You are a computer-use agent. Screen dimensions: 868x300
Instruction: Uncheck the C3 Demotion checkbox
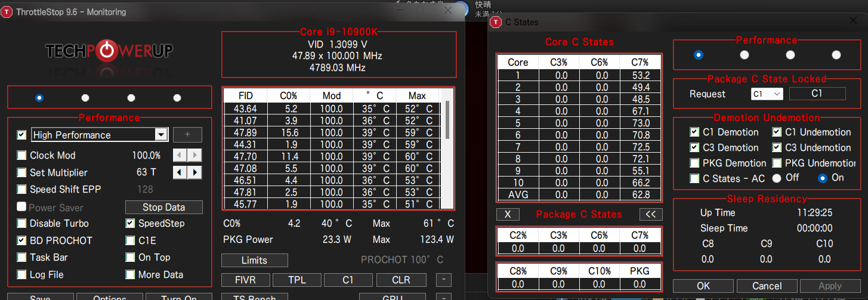coord(694,147)
